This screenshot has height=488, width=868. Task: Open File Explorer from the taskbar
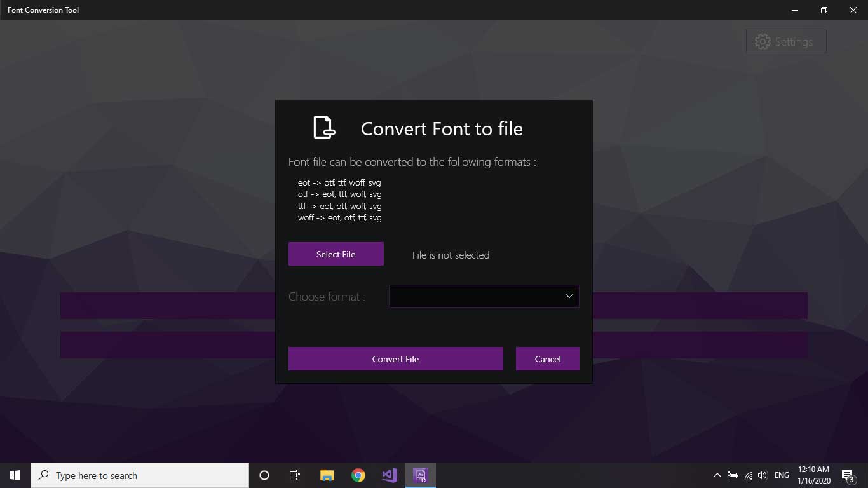(x=327, y=475)
